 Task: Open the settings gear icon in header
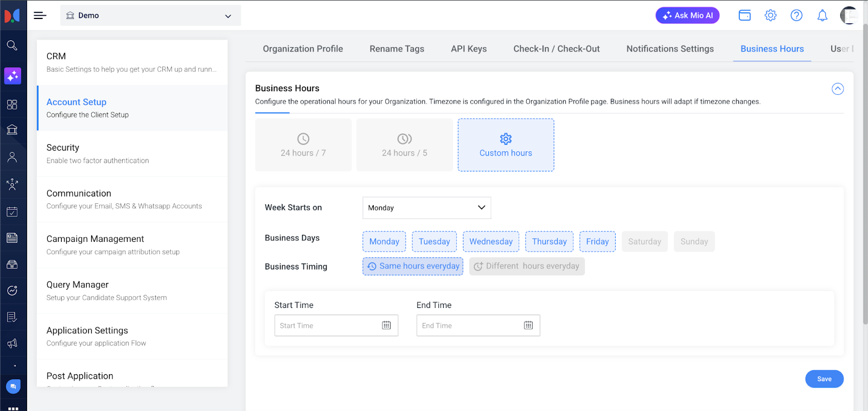click(770, 16)
